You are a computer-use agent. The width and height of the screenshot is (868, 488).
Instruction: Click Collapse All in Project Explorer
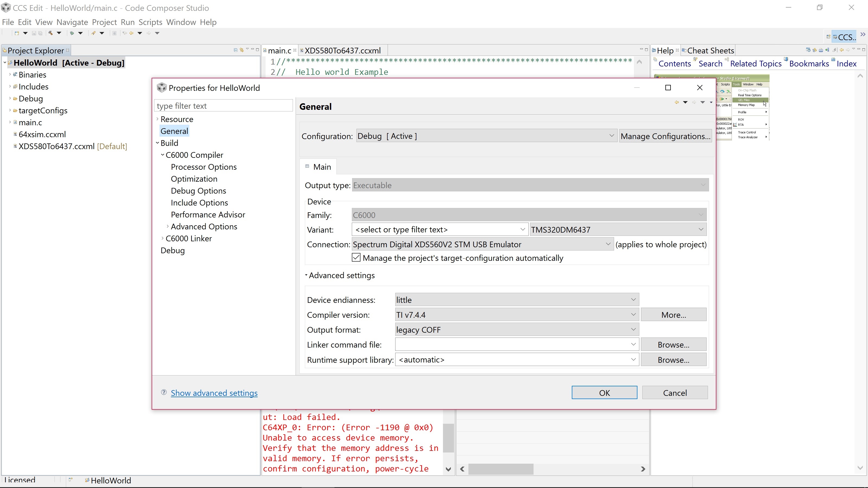pos(235,50)
